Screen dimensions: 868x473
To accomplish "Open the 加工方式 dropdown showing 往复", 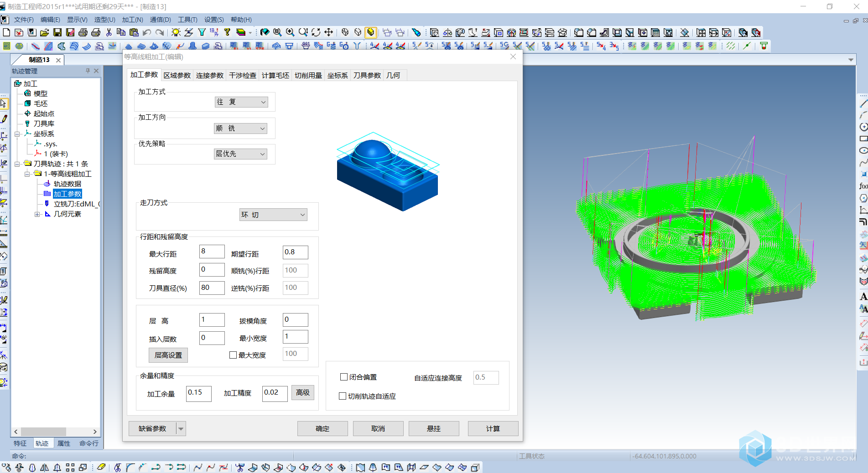I will click(x=241, y=102).
